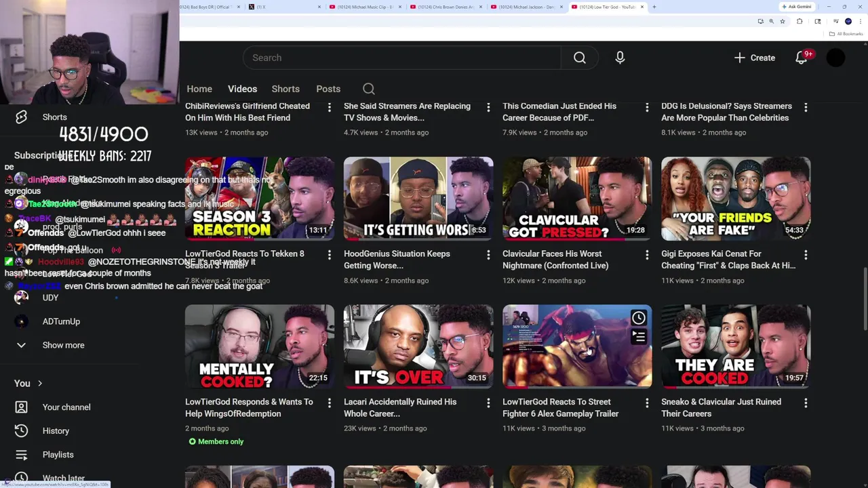Expand Show more subscriptions

(63, 345)
